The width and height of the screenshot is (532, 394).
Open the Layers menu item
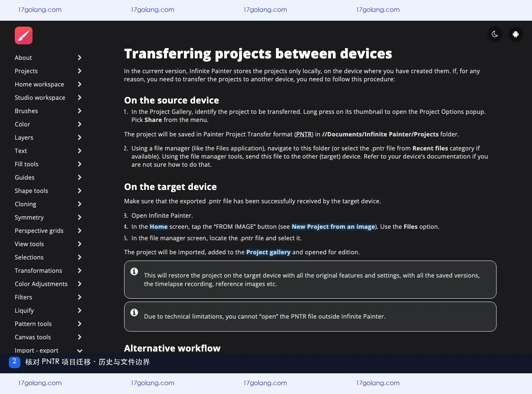tap(24, 137)
